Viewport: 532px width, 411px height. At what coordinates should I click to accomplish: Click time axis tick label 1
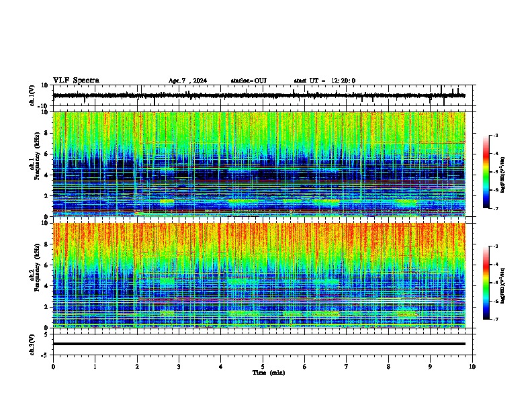tap(95, 367)
